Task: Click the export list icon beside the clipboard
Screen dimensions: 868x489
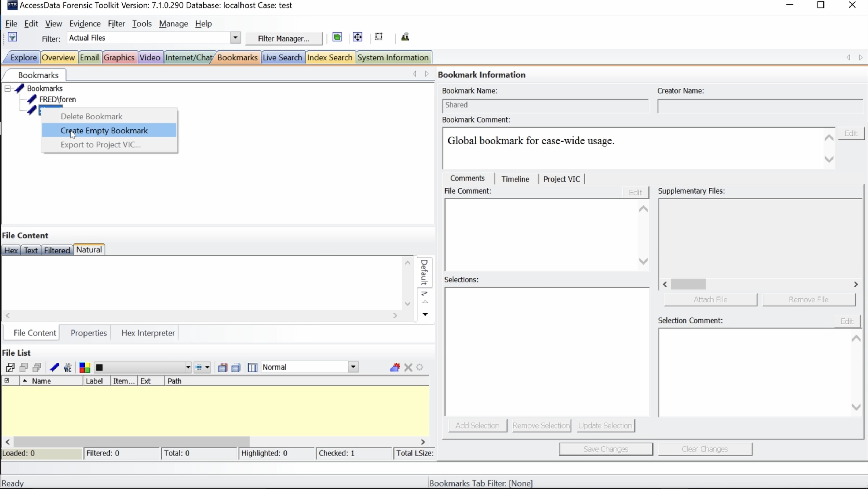Action: [x=236, y=367]
